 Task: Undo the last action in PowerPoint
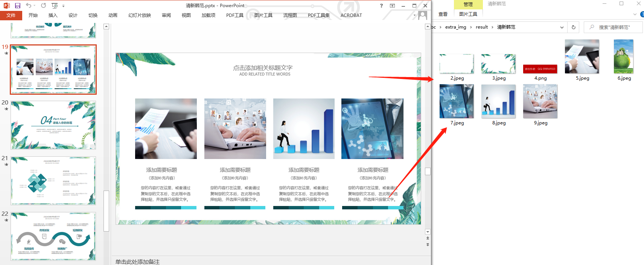pos(29,6)
